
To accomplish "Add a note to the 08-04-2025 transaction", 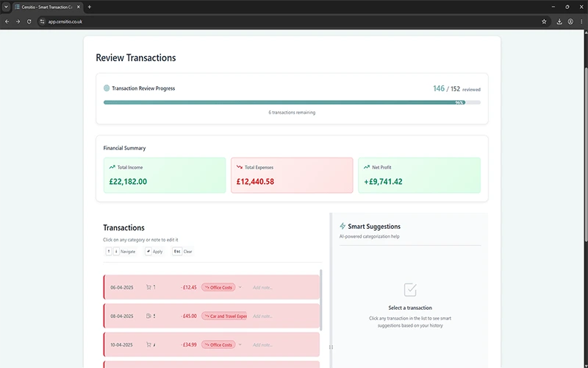I will pos(262,316).
